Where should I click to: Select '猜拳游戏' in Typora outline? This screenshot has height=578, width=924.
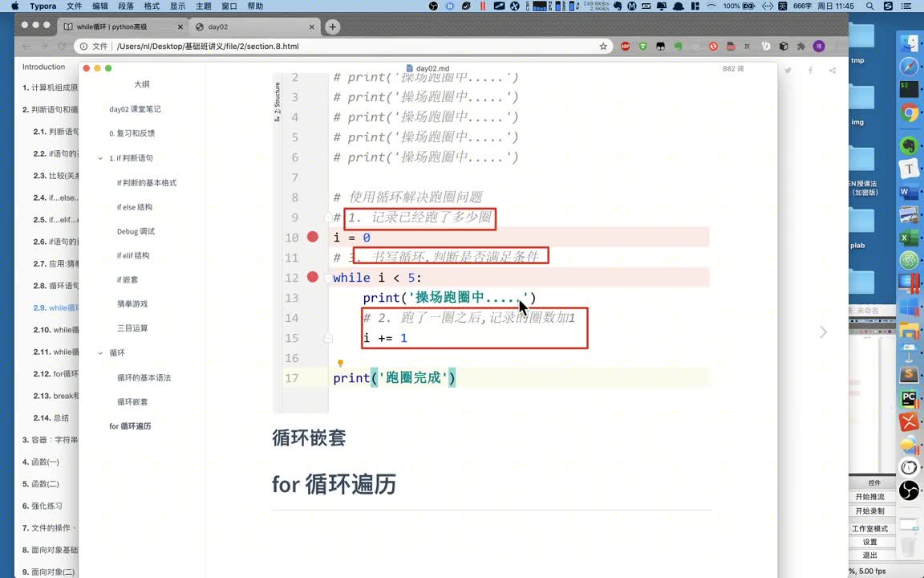(x=132, y=303)
